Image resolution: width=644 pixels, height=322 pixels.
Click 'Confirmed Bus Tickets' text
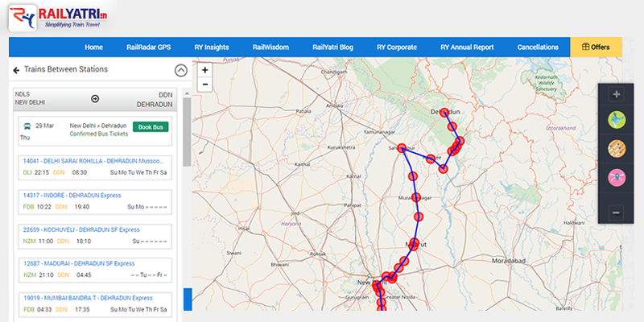click(98, 134)
